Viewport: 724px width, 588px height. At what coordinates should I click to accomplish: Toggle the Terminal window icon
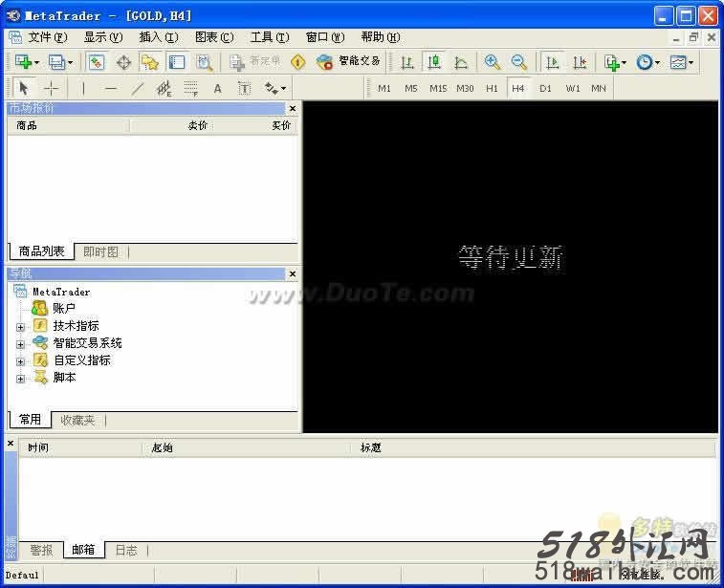click(x=177, y=62)
